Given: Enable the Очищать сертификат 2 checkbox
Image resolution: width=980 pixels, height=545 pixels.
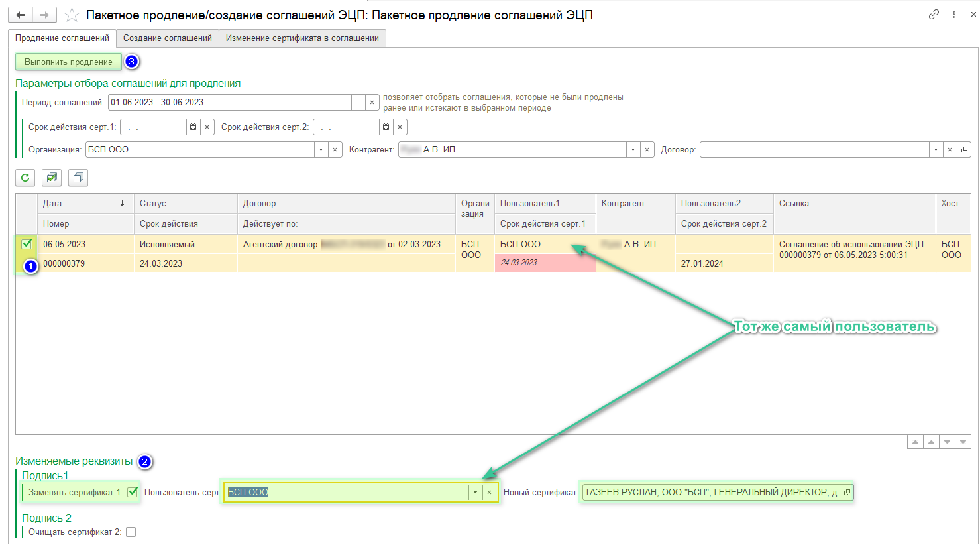Looking at the screenshot, I should click(131, 532).
